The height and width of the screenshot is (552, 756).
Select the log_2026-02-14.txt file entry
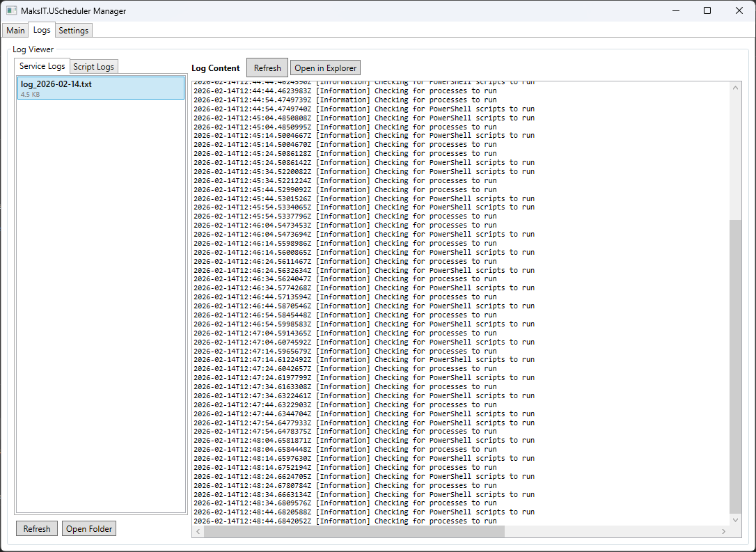[101, 88]
